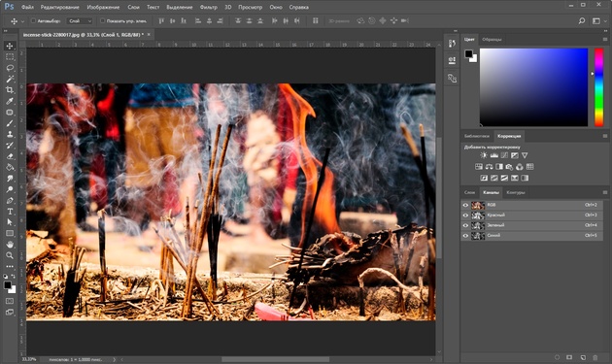This screenshot has width=612, height=364.
Task: Select the Hand tool
Action: (10, 245)
